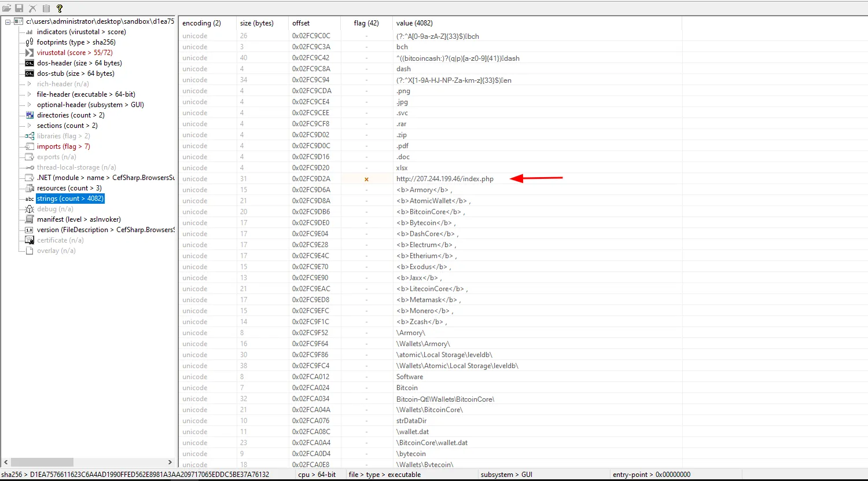Expand the file-header tree arrow
868x481 pixels.
tap(30, 94)
